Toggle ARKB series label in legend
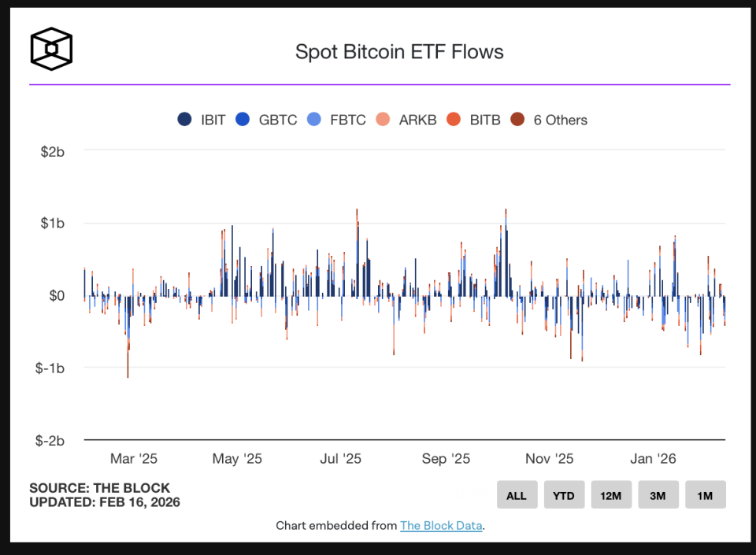 (417, 120)
